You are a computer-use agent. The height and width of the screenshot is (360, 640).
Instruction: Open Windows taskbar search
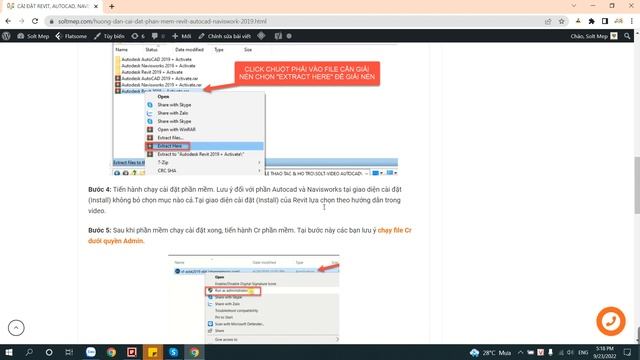coord(29,352)
